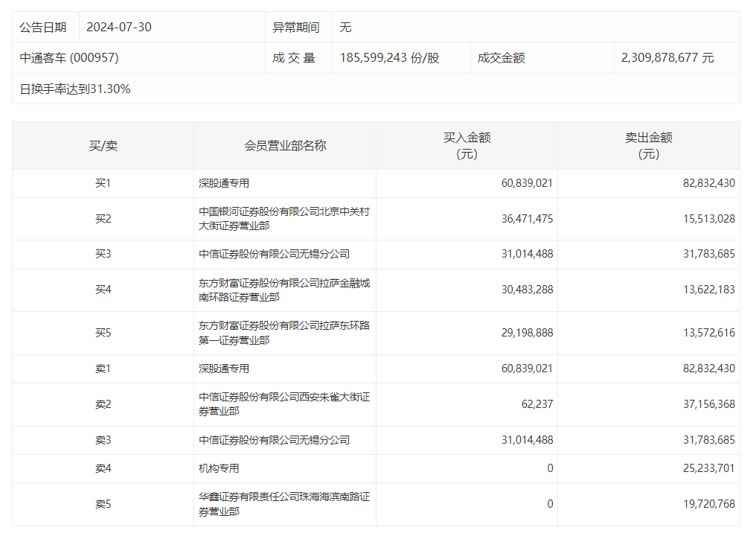Select the 买5 row label
The width and height of the screenshot is (756, 539).
coord(103,333)
